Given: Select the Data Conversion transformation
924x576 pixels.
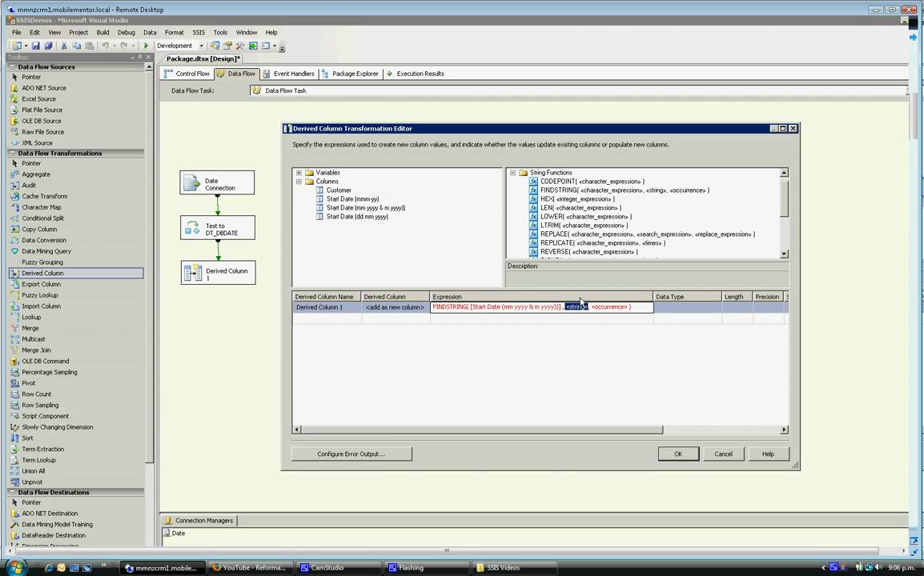Looking at the screenshot, I should [x=43, y=240].
